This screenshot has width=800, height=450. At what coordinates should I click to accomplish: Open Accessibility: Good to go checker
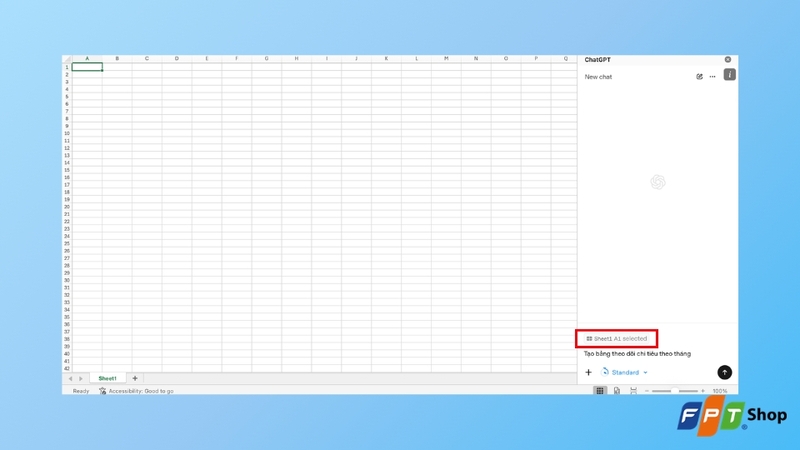tap(136, 391)
